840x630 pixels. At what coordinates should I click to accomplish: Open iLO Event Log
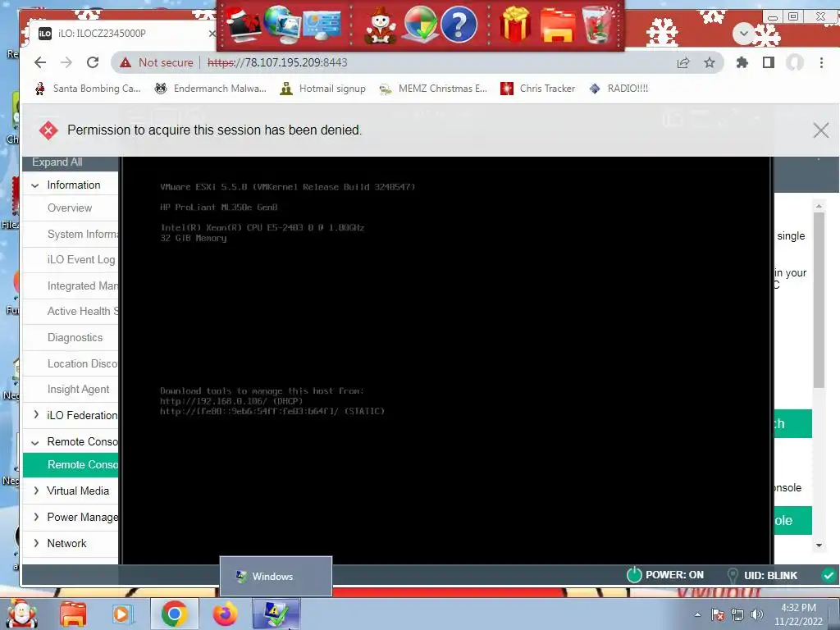tap(81, 260)
